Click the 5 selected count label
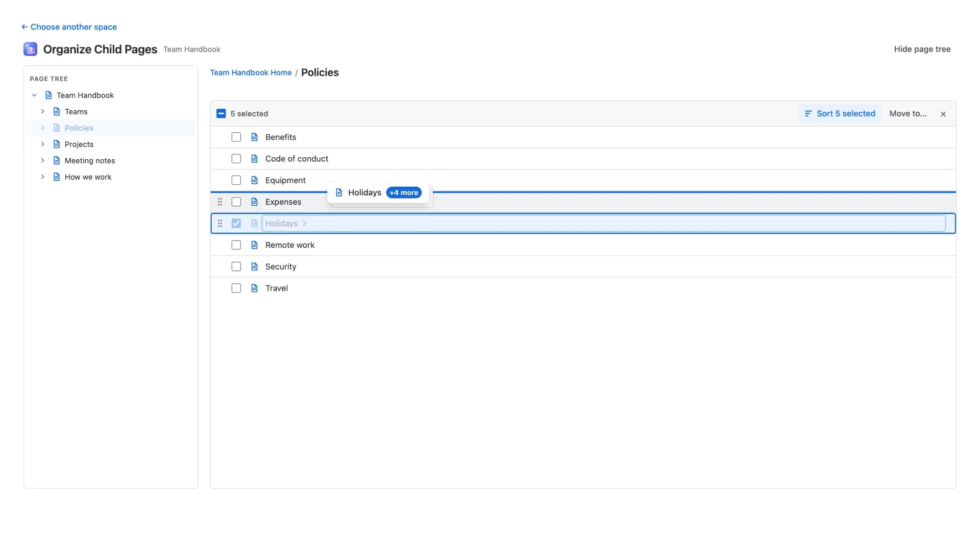Viewport: 980px width, 533px height. tap(249, 114)
